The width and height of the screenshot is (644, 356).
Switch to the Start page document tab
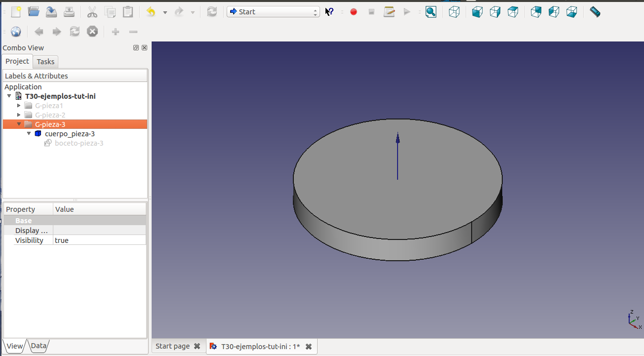(172, 346)
